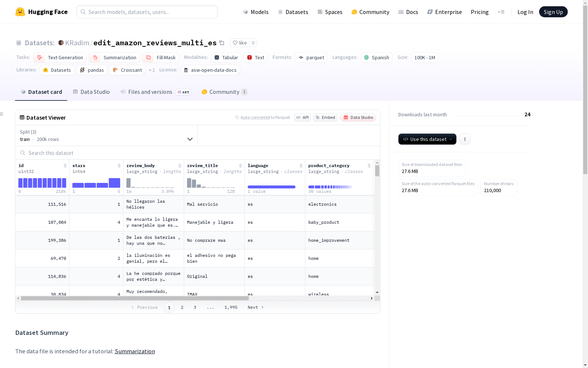The width and height of the screenshot is (588, 368).
Task: Open the Files and versions tab
Action: coord(155,92)
